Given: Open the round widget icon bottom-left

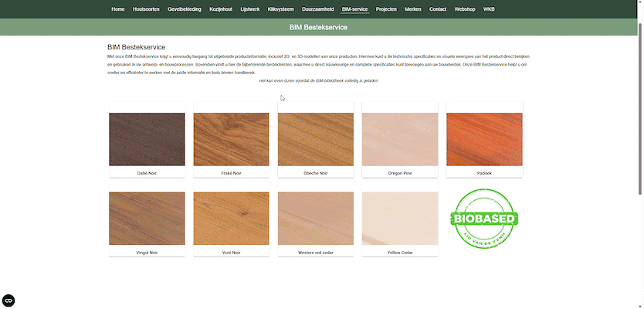Looking at the screenshot, I should [x=8, y=301].
